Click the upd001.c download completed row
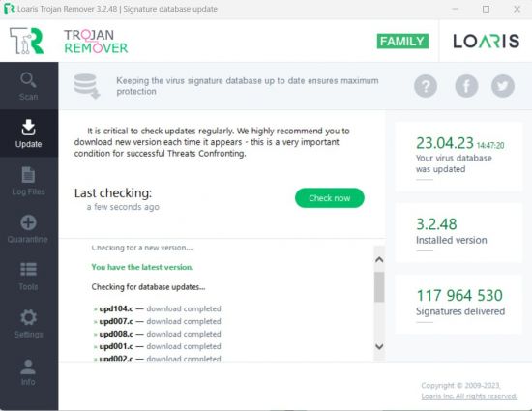The image size is (532, 411). [157, 346]
